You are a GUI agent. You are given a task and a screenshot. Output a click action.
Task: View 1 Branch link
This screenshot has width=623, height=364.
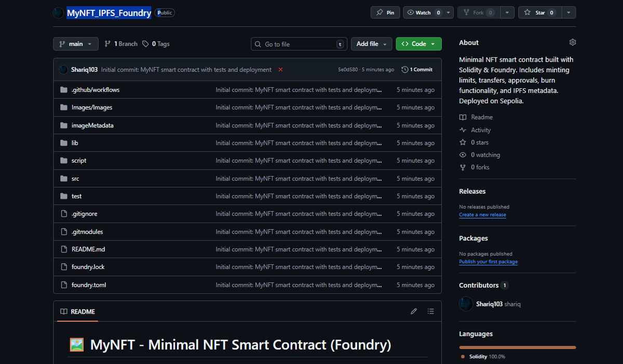(x=121, y=44)
